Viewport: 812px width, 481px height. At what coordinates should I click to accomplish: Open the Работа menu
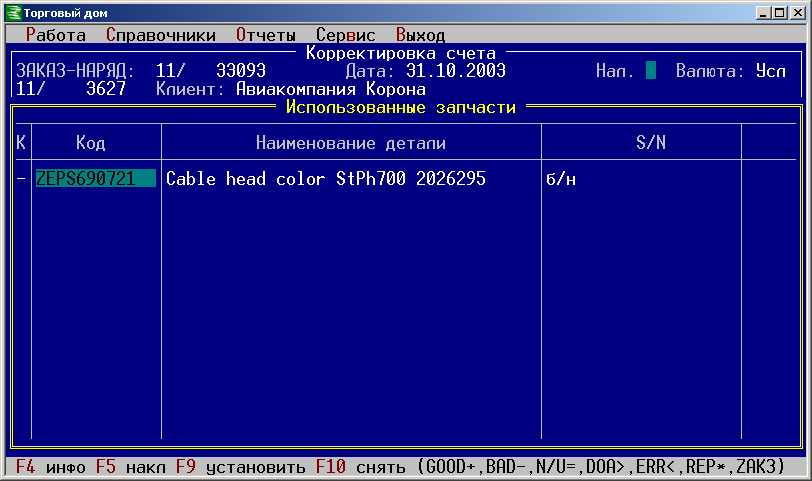point(55,35)
